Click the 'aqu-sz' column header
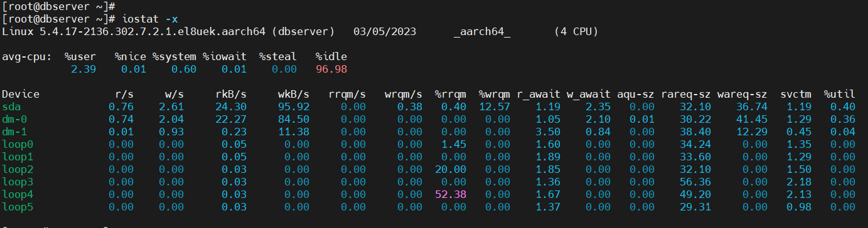 [636, 94]
